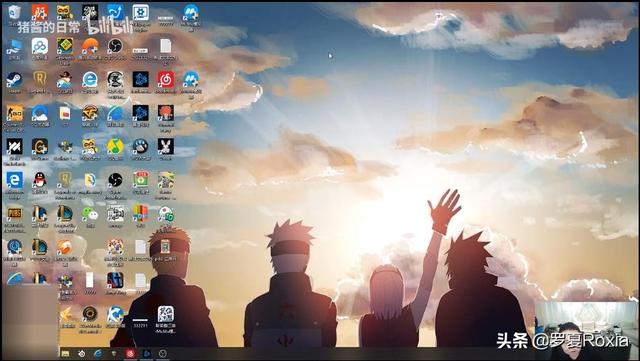Select the white rabbit on black icon
Viewport: 640px width, 361px height.
coord(166,146)
